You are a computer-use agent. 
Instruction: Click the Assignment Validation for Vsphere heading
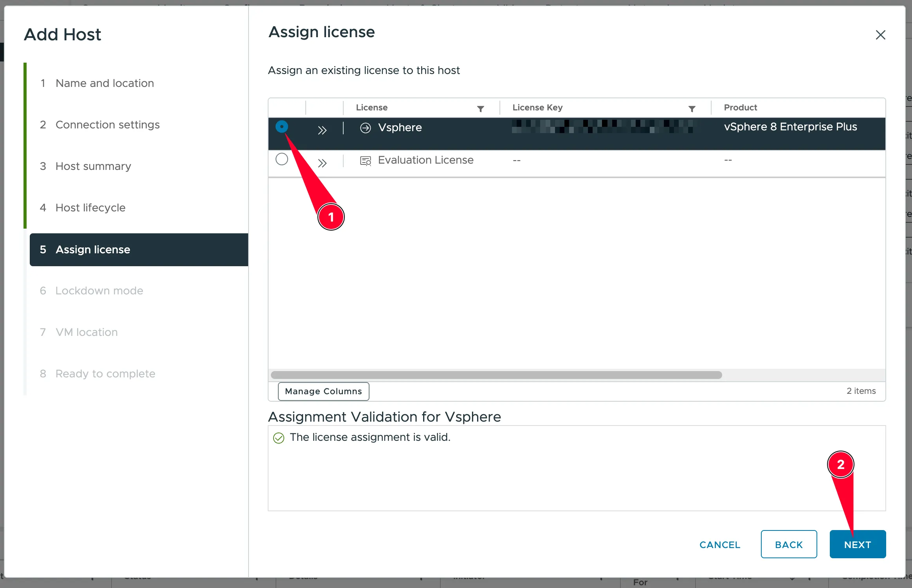tap(384, 417)
